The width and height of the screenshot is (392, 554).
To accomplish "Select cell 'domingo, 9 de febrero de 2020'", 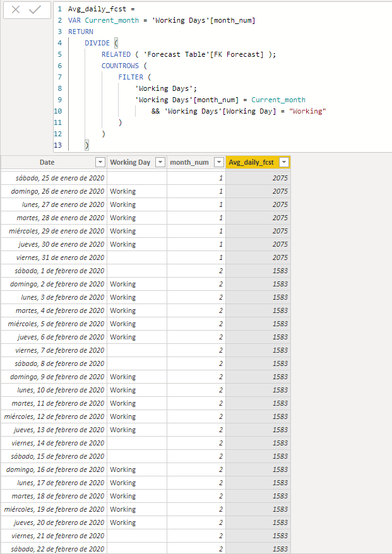I will pos(54,377).
